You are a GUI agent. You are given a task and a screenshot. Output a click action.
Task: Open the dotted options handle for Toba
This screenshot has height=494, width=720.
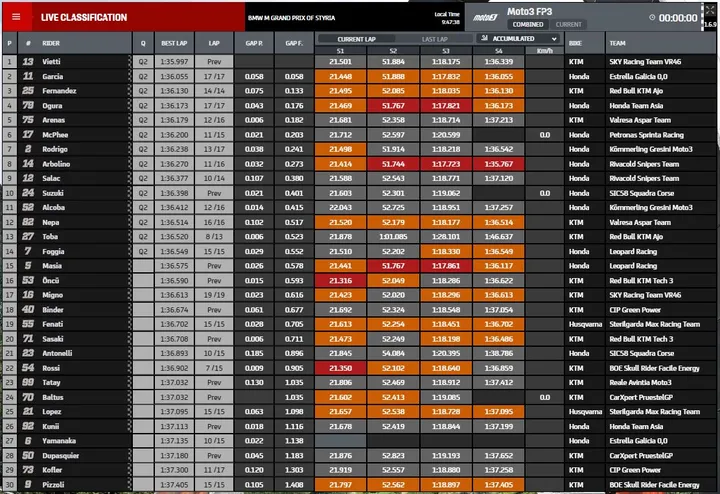129,236
